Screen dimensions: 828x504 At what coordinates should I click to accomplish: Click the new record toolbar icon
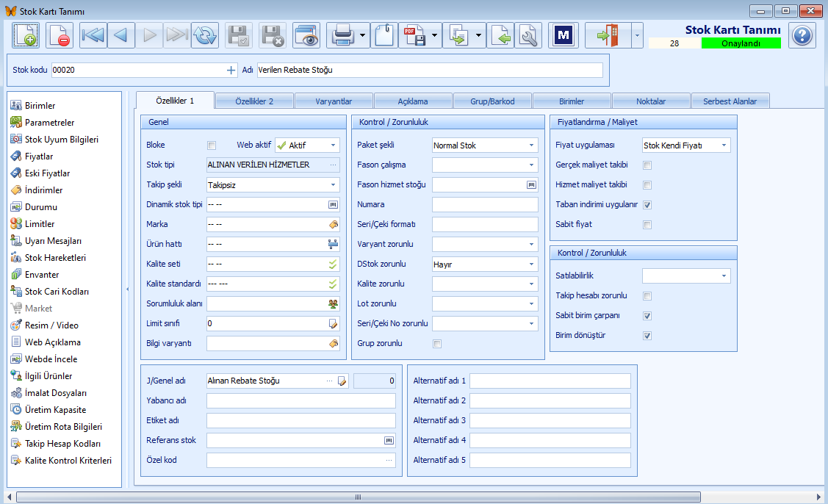pos(25,35)
